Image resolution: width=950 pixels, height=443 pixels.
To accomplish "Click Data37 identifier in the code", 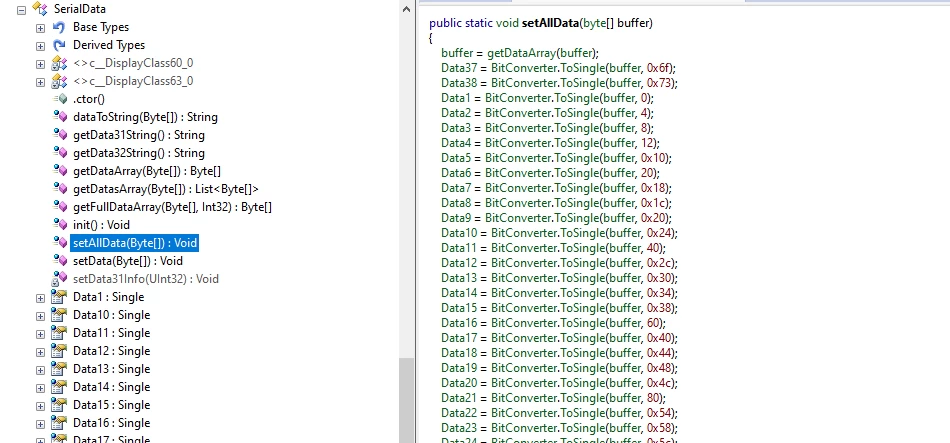I will 461,68.
